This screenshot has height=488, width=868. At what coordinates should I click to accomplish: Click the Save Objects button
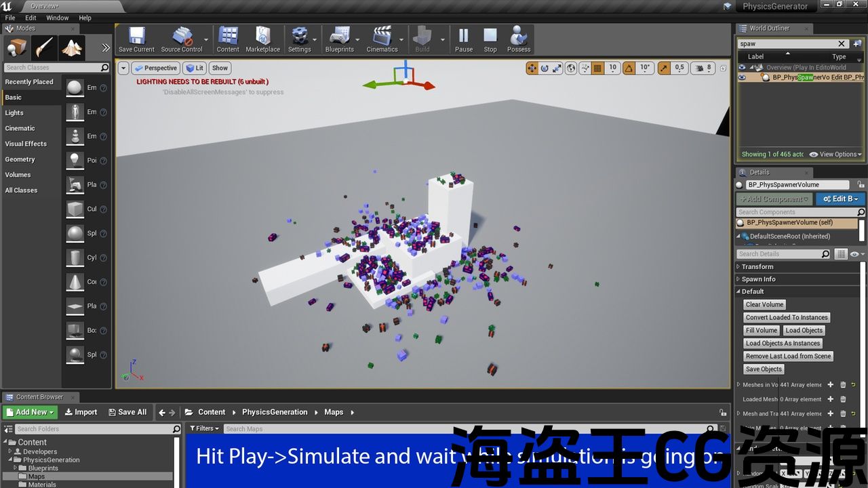764,369
